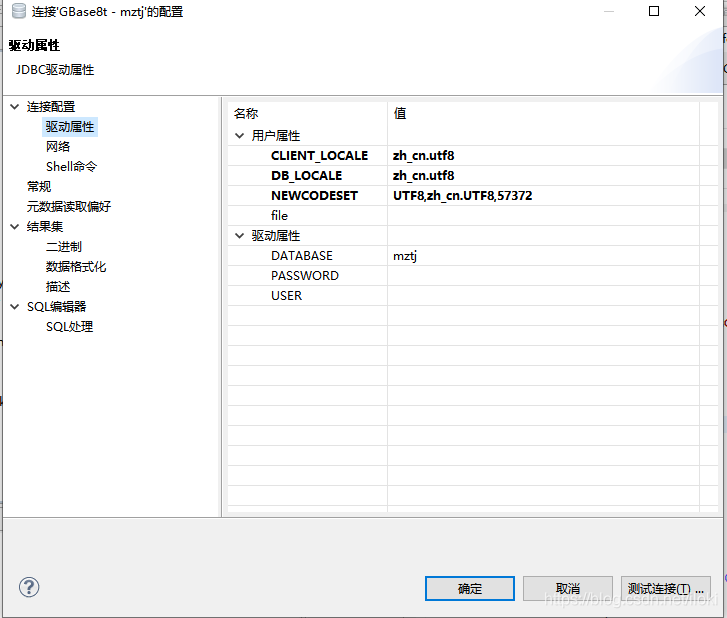Collapse the SQL编辑器 tree node
The image size is (727, 618).
tap(15, 306)
